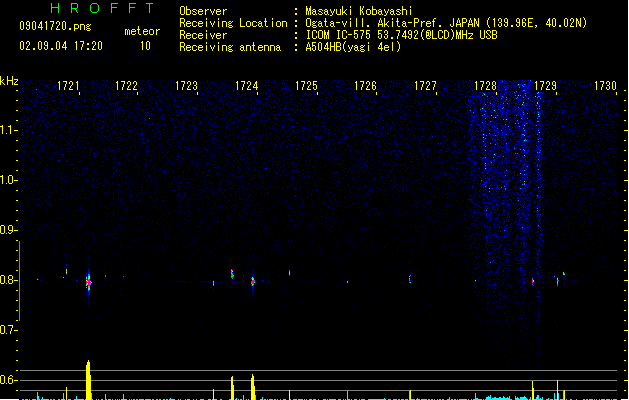Click time marker 1721
The height and width of the screenshot is (400, 629).
68,86
